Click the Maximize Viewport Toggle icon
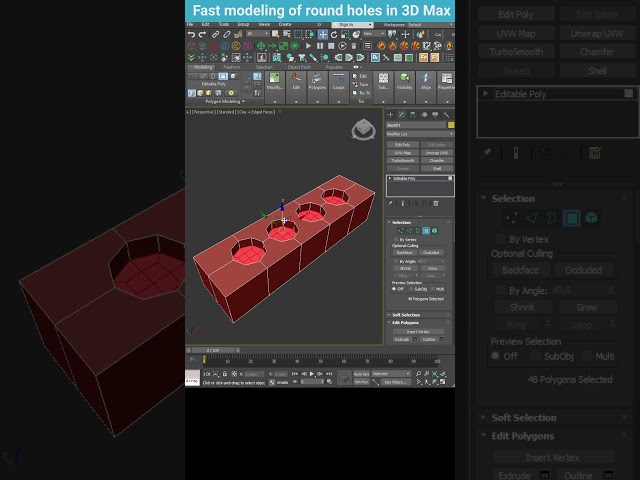 click(442, 382)
